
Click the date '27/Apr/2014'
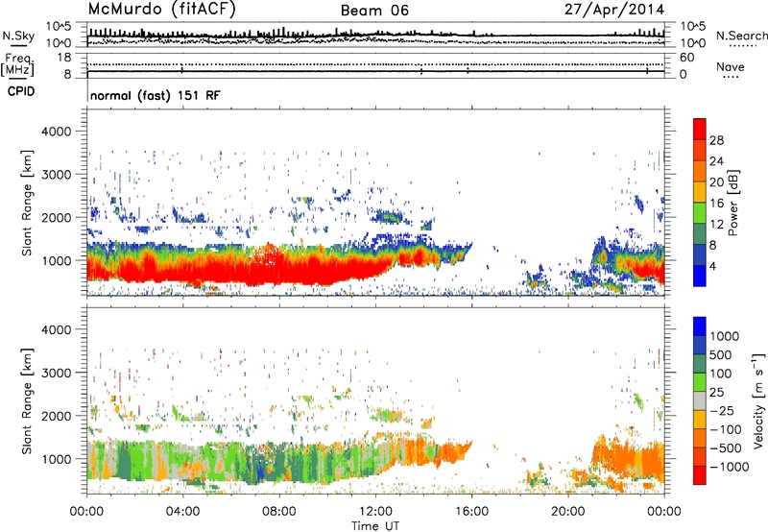(614, 10)
